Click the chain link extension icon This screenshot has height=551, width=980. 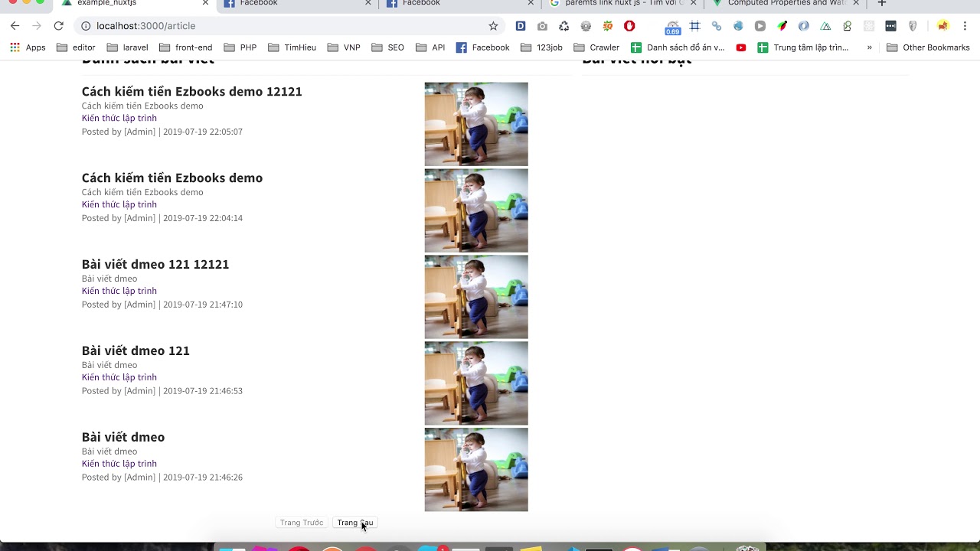pos(717,26)
